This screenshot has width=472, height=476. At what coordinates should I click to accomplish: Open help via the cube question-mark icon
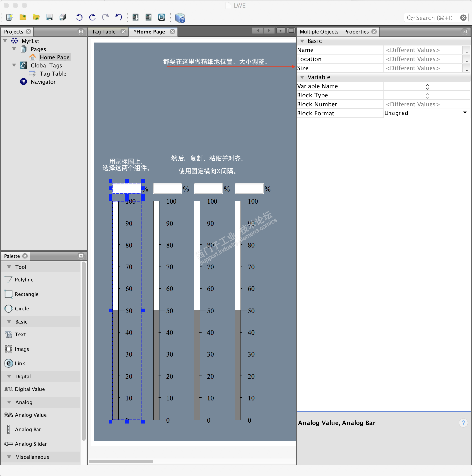pyautogui.click(x=180, y=18)
